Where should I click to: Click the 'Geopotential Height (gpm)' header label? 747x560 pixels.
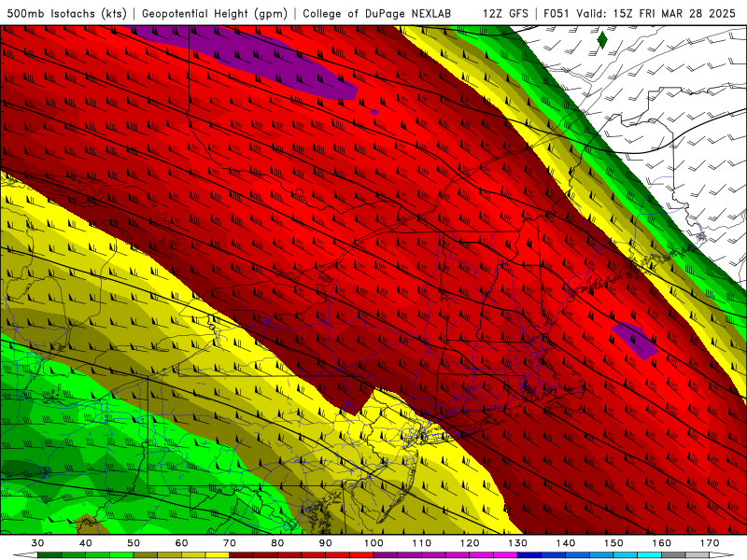pos(215,13)
